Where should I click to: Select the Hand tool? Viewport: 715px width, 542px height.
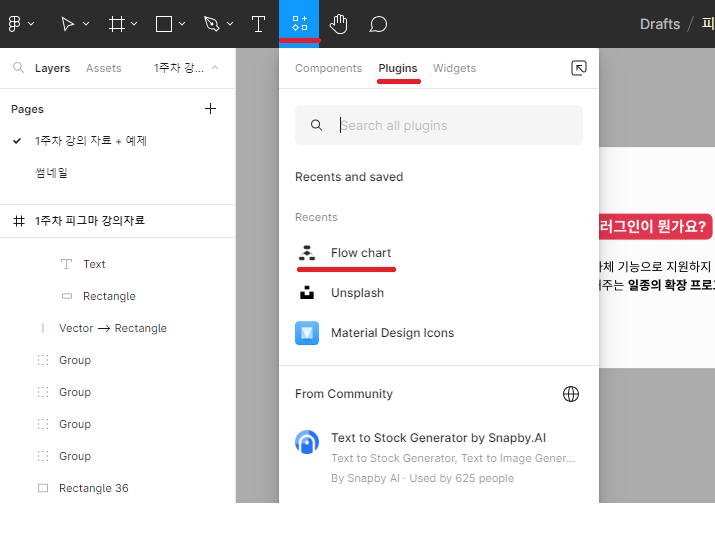click(x=338, y=24)
